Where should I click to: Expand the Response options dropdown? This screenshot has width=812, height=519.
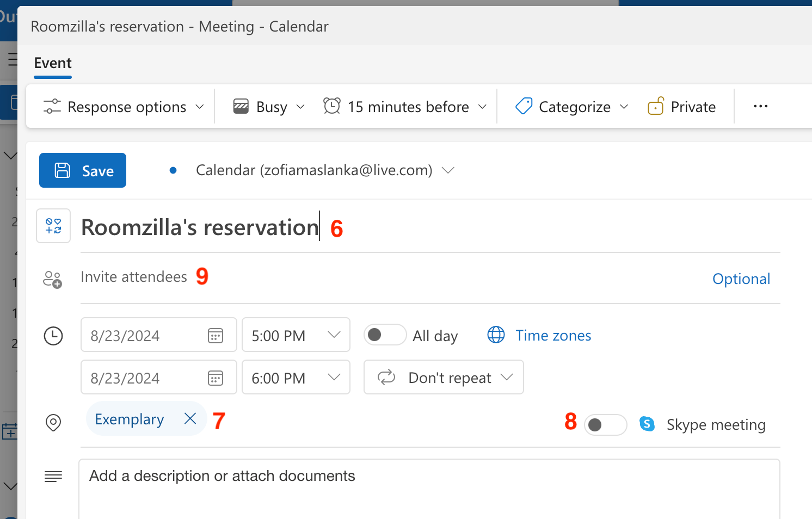pyautogui.click(x=124, y=107)
